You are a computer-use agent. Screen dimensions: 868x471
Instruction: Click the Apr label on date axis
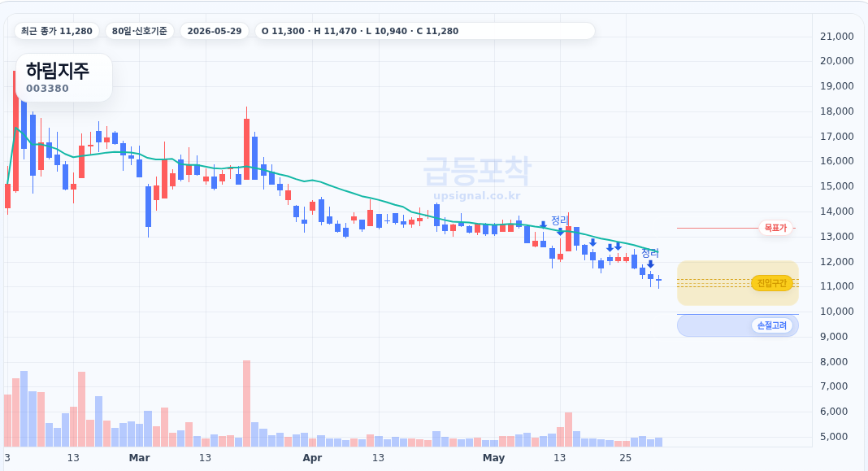point(312,458)
